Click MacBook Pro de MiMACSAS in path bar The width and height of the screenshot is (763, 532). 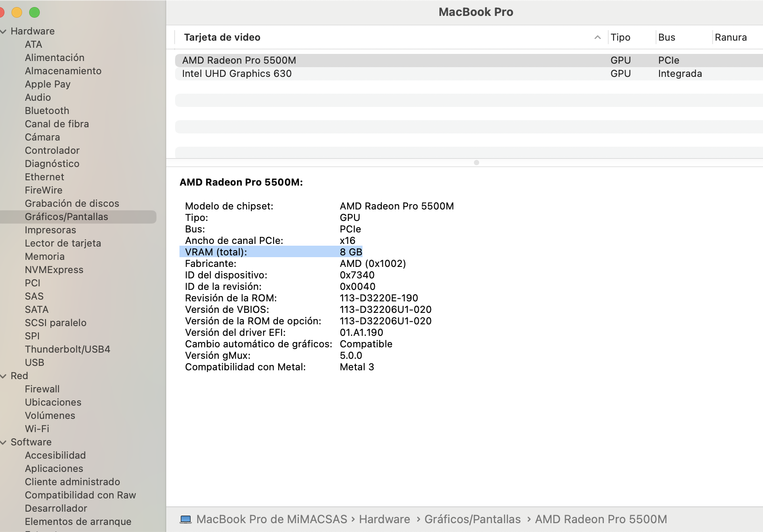tap(272, 519)
